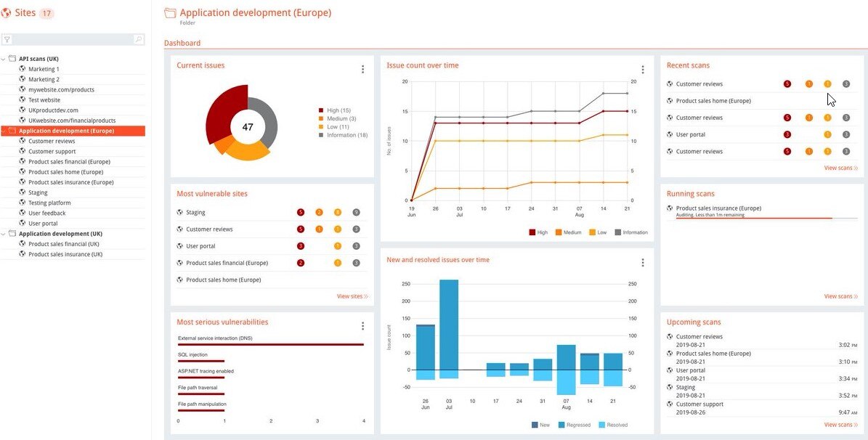
Task: Click the Sites globe icon in header
Action: click(7, 13)
